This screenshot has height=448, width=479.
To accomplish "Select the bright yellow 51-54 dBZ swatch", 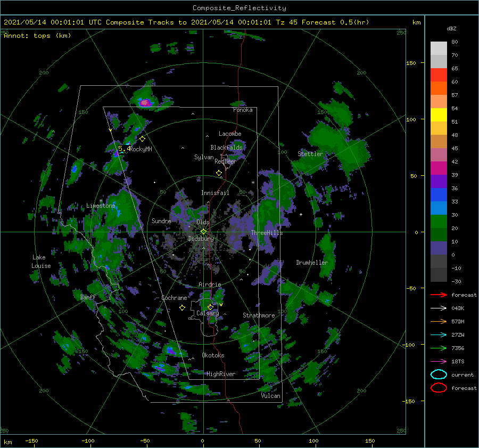I will (x=439, y=115).
